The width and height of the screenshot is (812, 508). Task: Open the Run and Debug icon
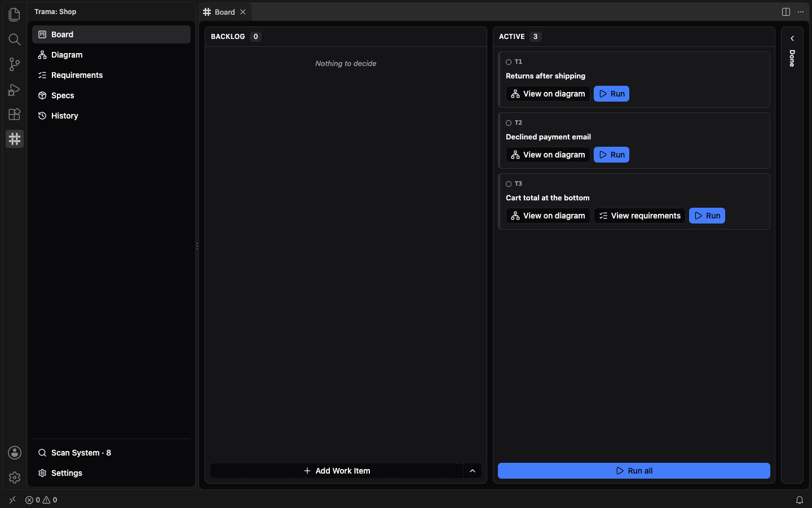point(15,89)
